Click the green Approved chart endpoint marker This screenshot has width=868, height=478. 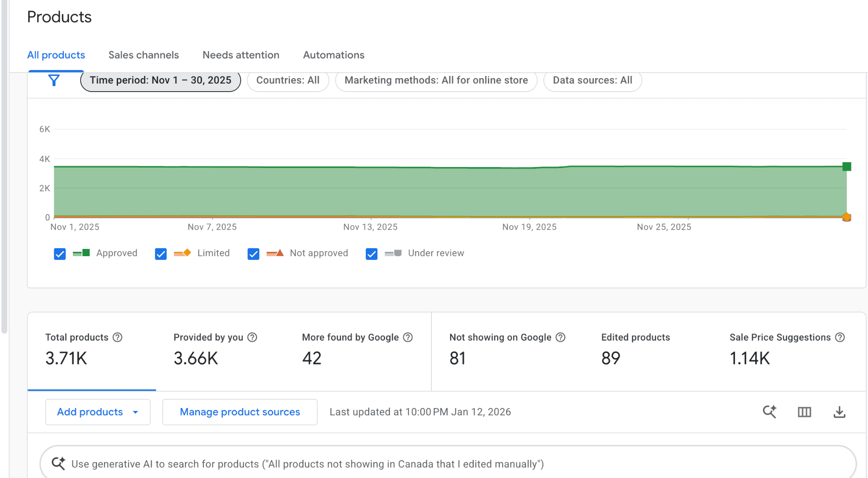[846, 166]
